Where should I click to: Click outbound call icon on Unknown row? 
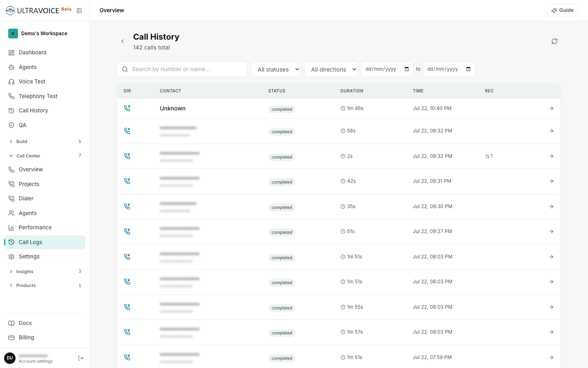pyautogui.click(x=127, y=108)
